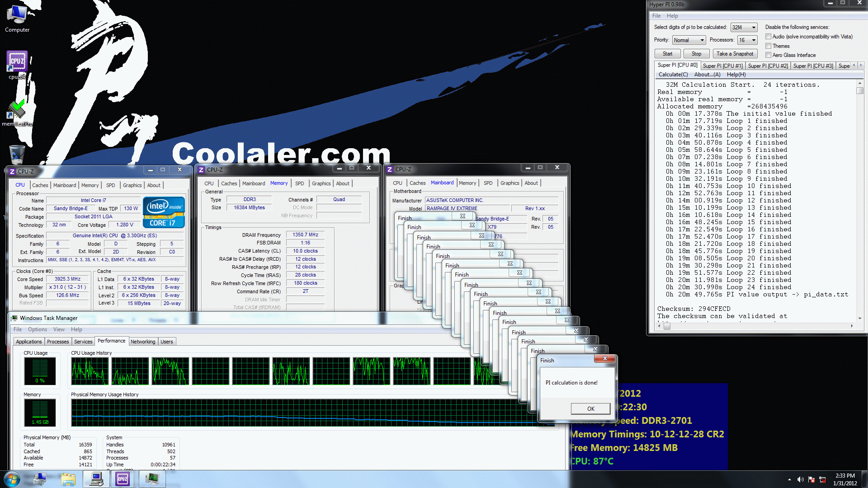Switch to Processes tab in Task Manager
Viewport: 868px width, 488px height.
[x=58, y=342]
